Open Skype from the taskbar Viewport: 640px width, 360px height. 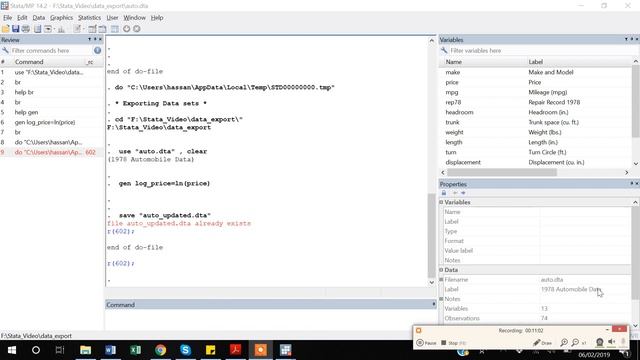coord(185,350)
